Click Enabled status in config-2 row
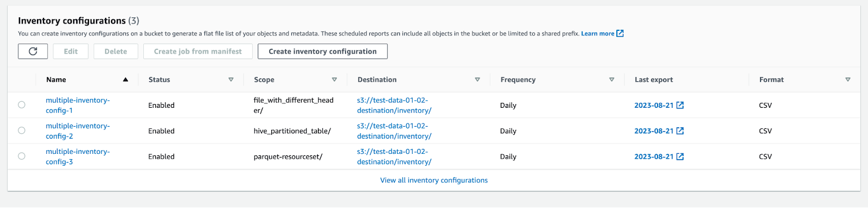 [x=161, y=131]
